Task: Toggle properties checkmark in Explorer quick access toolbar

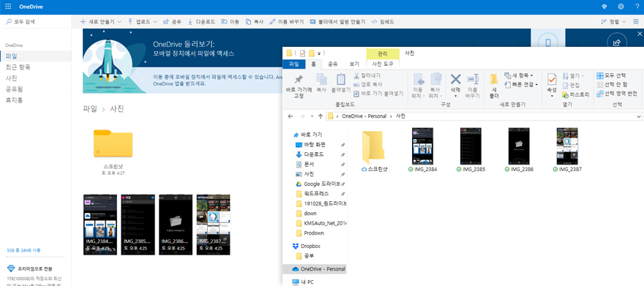Action: (x=302, y=53)
